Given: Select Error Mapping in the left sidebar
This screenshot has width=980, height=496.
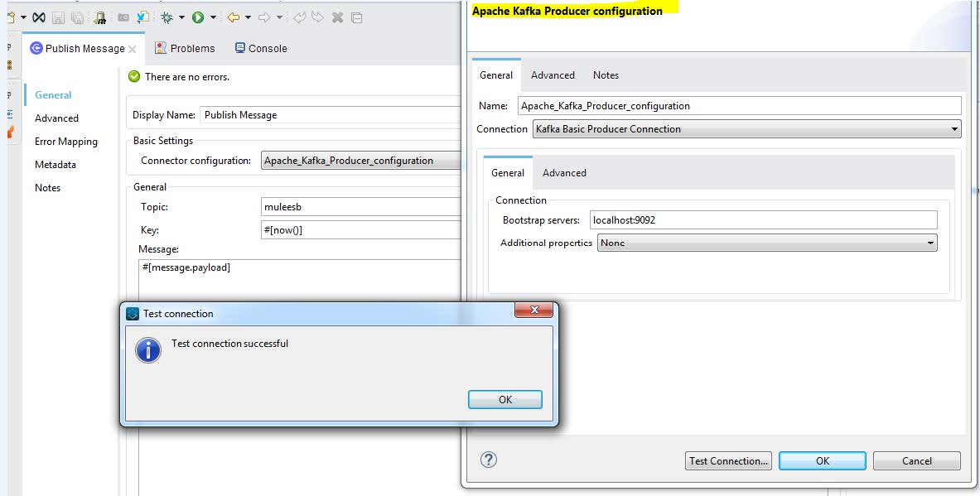Looking at the screenshot, I should coord(66,142).
